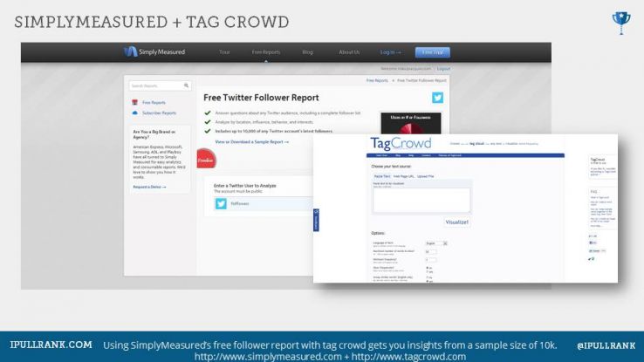Image resolution: width=644 pixels, height=362 pixels.
Task: Click the red Freebie badge
Action: point(205,161)
